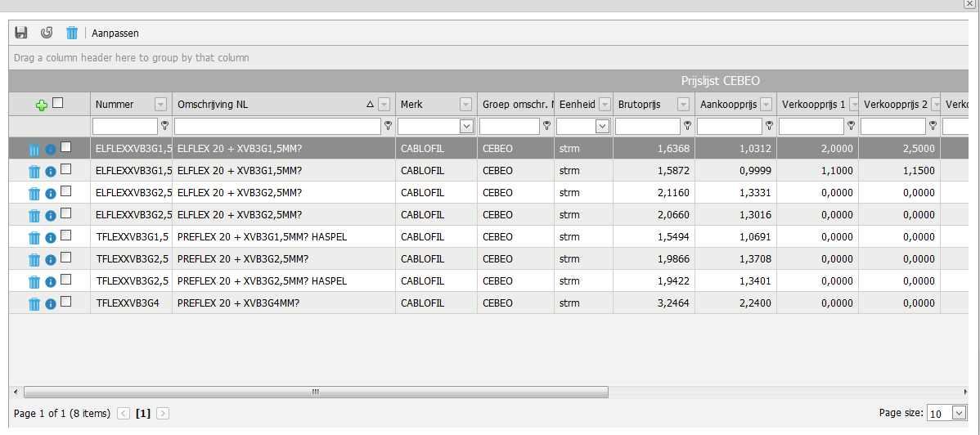Check the row with Aankoopprijs 2,2400
Screen dimensions: 980x435
pos(65,301)
